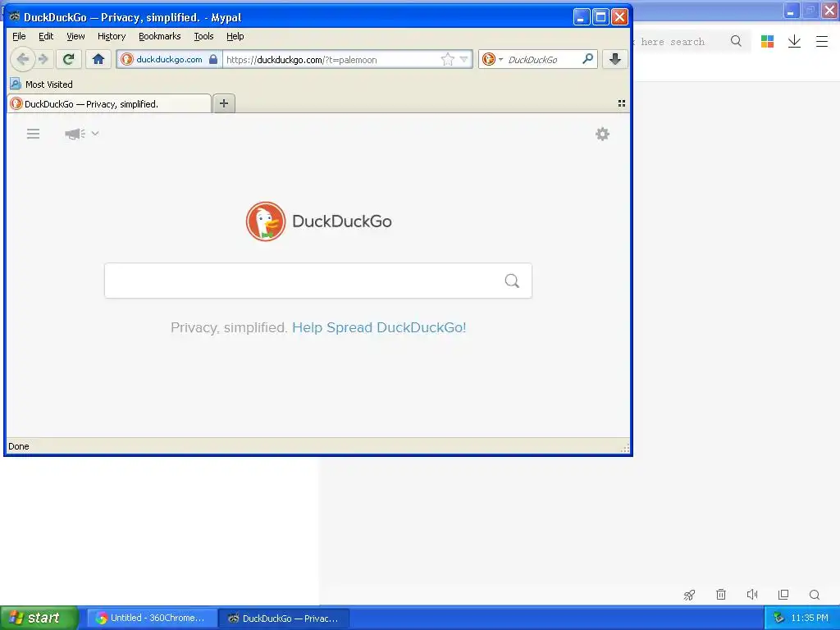The width and height of the screenshot is (840, 630).
Task: Select the DuckDuckGo — Privacy, simplified tab
Action: [x=109, y=103]
